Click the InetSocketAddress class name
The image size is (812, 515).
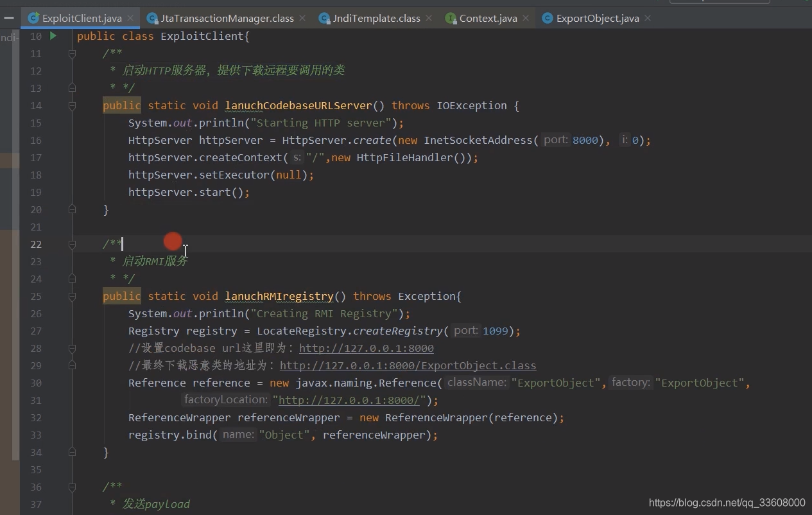coord(478,140)
